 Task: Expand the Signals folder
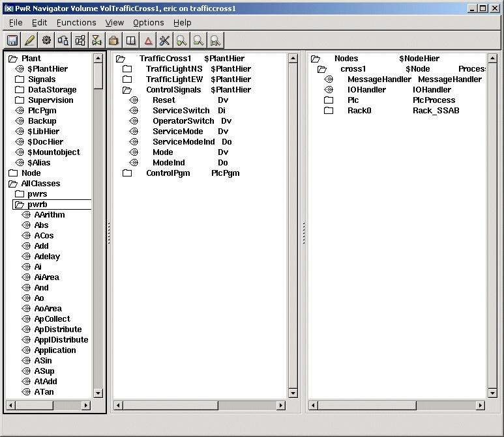click(20, 79)
